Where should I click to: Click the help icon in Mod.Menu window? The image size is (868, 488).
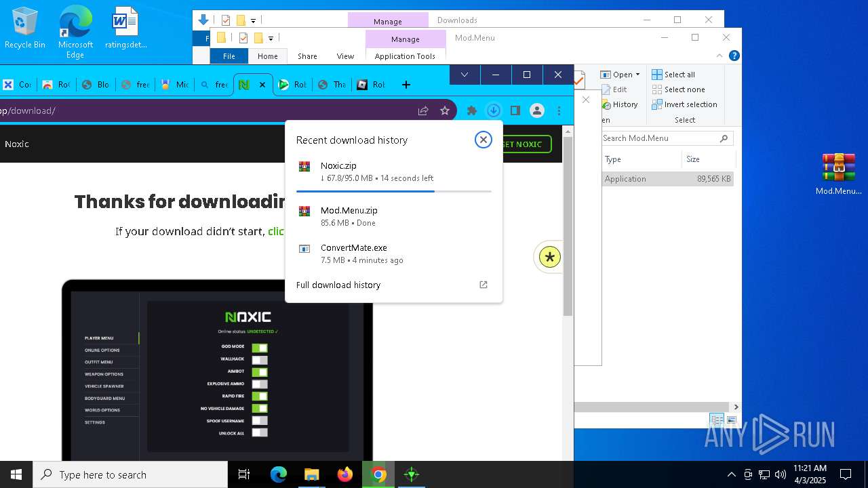(x=734, y=56)
